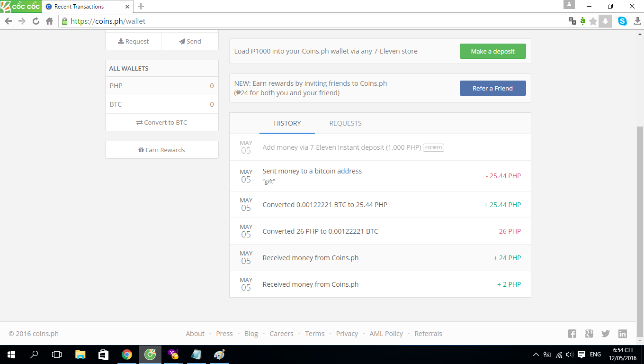Visit the coins.ph Twitter icon
644x364 pixels.
click(x=606, y=334)
